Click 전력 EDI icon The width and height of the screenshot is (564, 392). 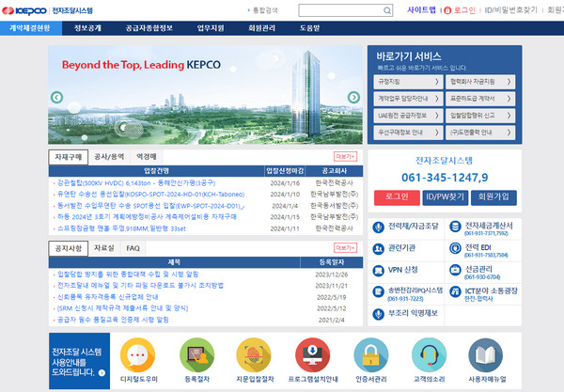click(x=455, y=248)
